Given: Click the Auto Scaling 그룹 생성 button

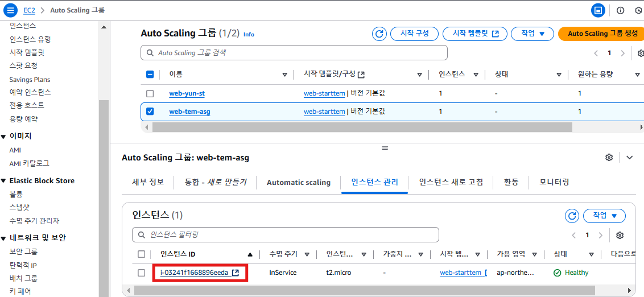Looking at the screenshot, I should click(601, 34).
